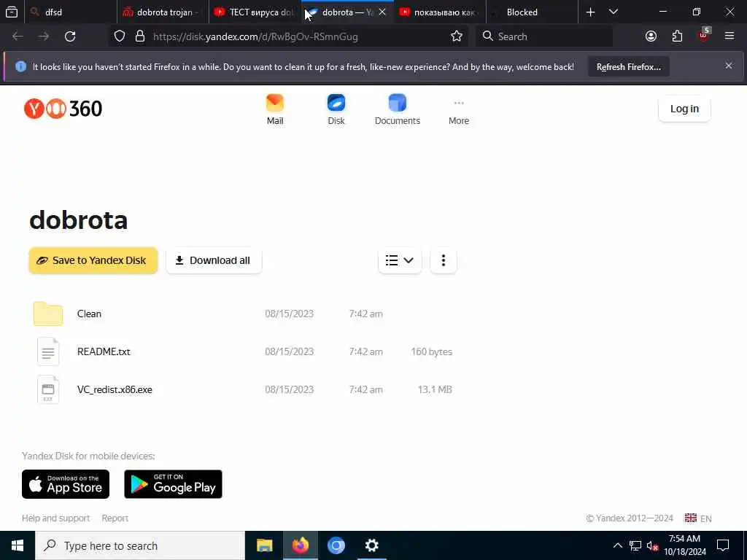This screenshot has height=560, width=747.
Task: Open the Extensions puzzle icon
Action: coord(677,36)
